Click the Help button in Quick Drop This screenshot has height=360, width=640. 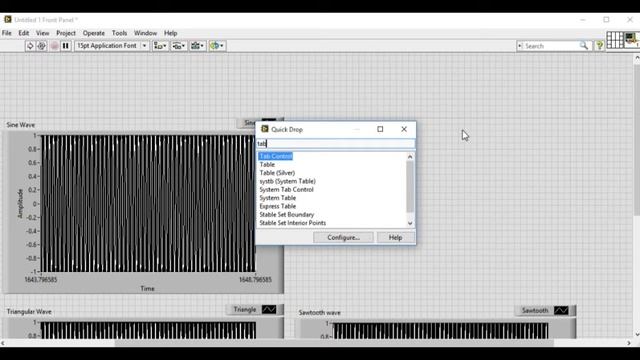point(395,238)
